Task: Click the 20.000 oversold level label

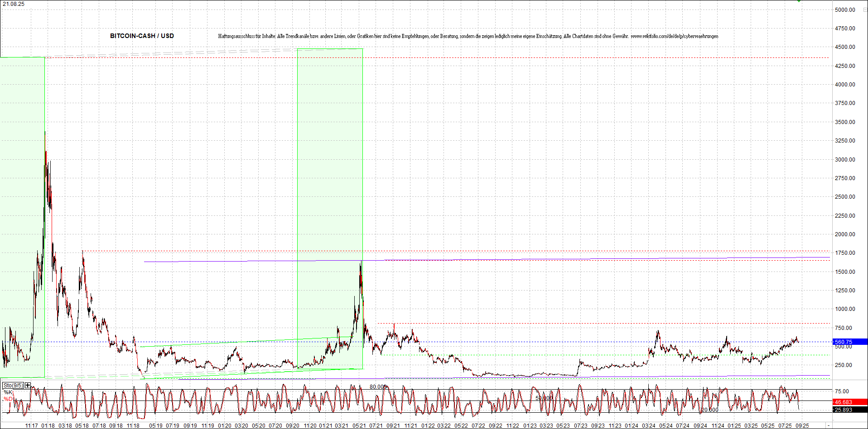Action: point(709,410)
